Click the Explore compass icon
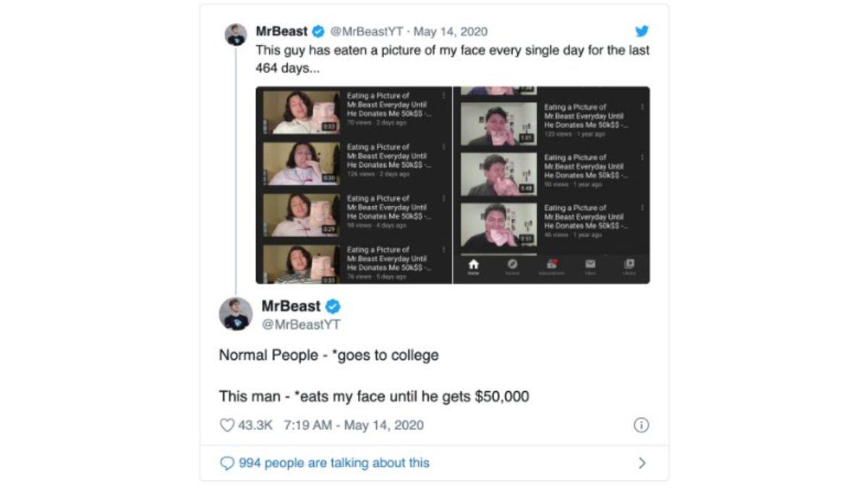This screenshot has width=868, height=488. [x=514, y=264]
